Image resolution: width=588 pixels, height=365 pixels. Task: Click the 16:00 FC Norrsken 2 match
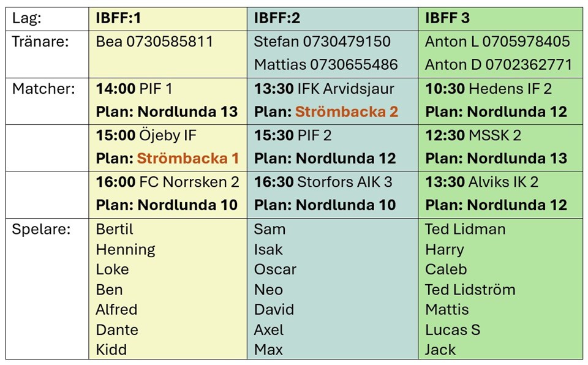click(x=167, y=182)
